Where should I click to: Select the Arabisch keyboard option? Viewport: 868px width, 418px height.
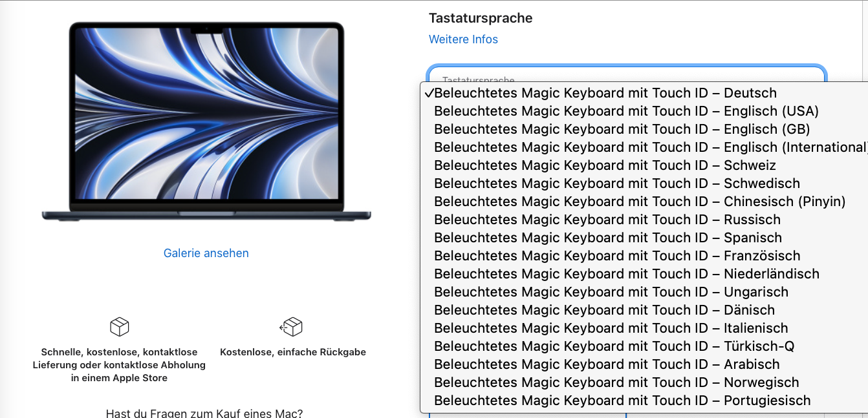click(644, 364)
